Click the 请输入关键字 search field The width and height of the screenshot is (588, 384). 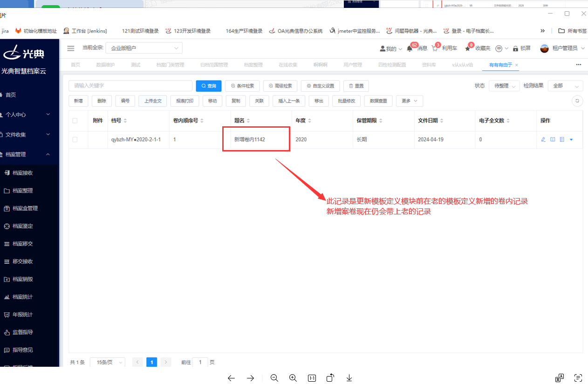tap(130, 86)
